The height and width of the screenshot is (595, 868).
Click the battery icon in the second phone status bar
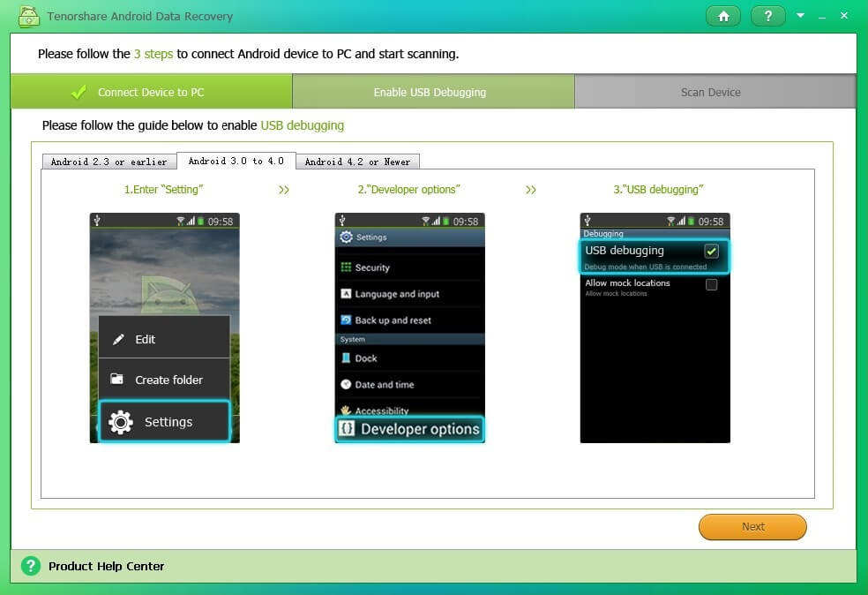click(x=446, y=221)
